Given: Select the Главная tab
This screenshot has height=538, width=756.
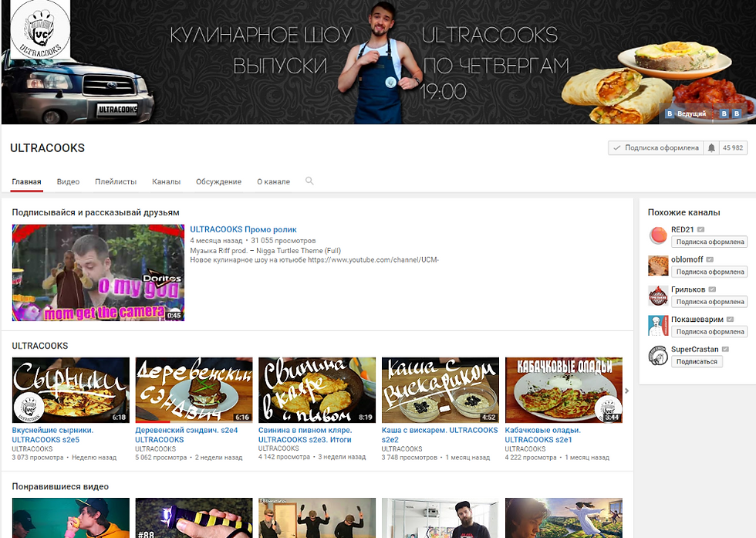Looking at the screenshot, I should (26, 182).
